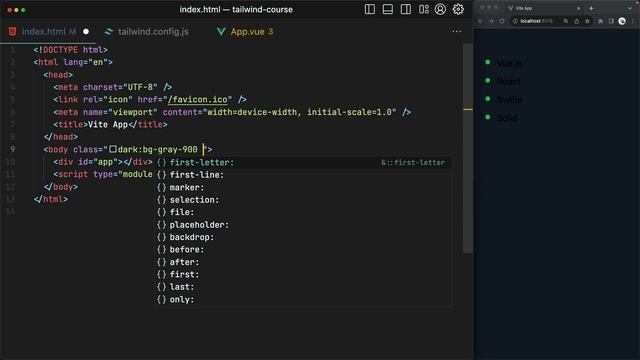Open the browser extensions puzzle icon
The image size is (640, 360).
(600, 21)
